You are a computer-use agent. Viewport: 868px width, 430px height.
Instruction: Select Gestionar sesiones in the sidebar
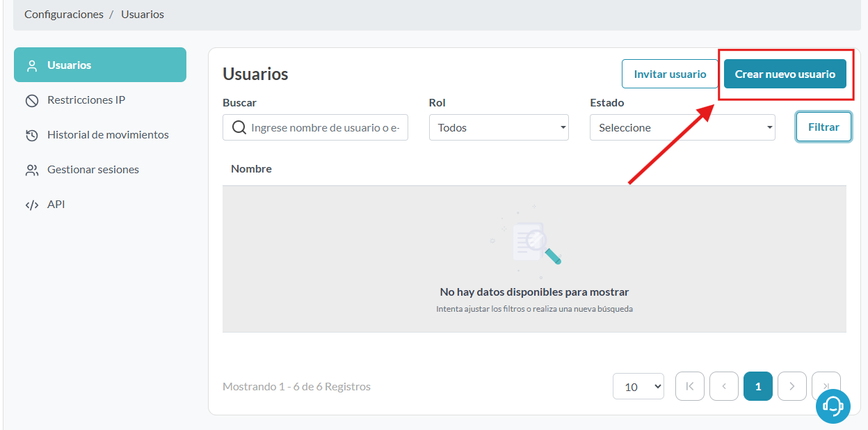point(93,170)
